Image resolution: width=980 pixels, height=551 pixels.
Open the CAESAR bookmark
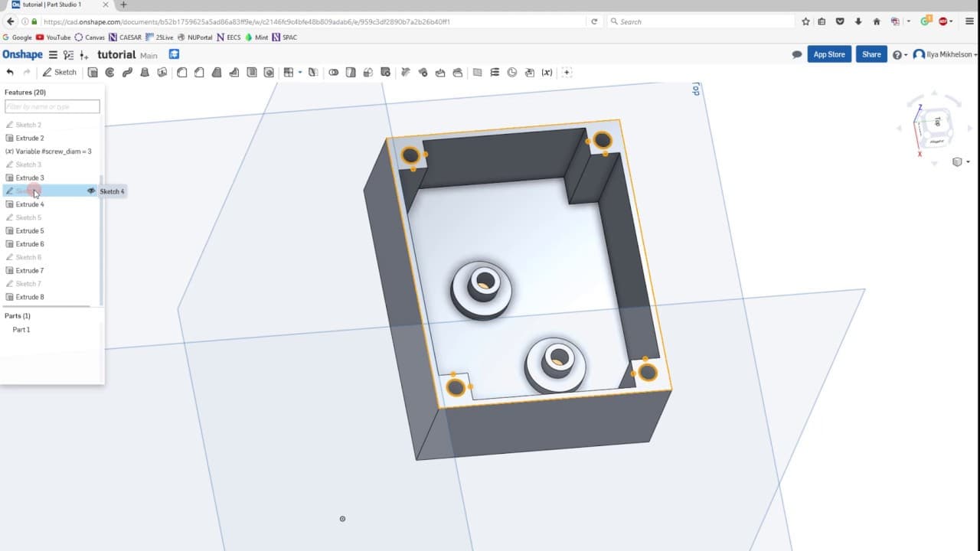pos(126,37)
